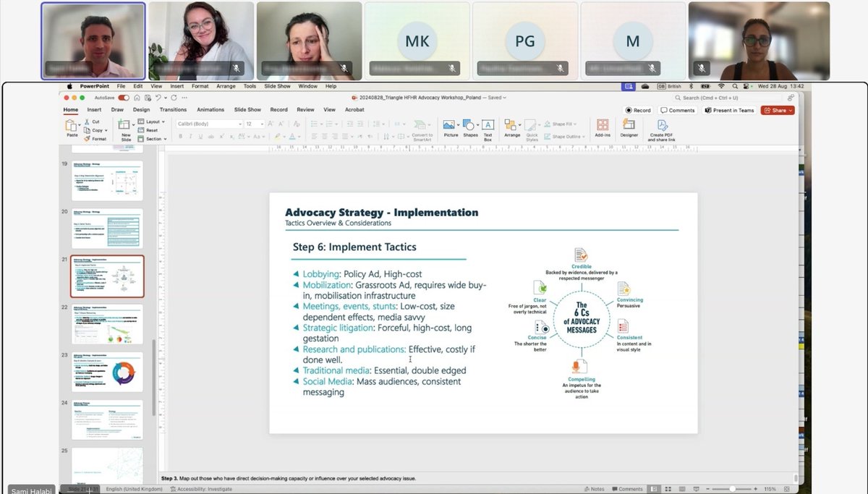This screenshot has height=494, width=868.
Task: Start slide show from status bar
Action: 696,489
